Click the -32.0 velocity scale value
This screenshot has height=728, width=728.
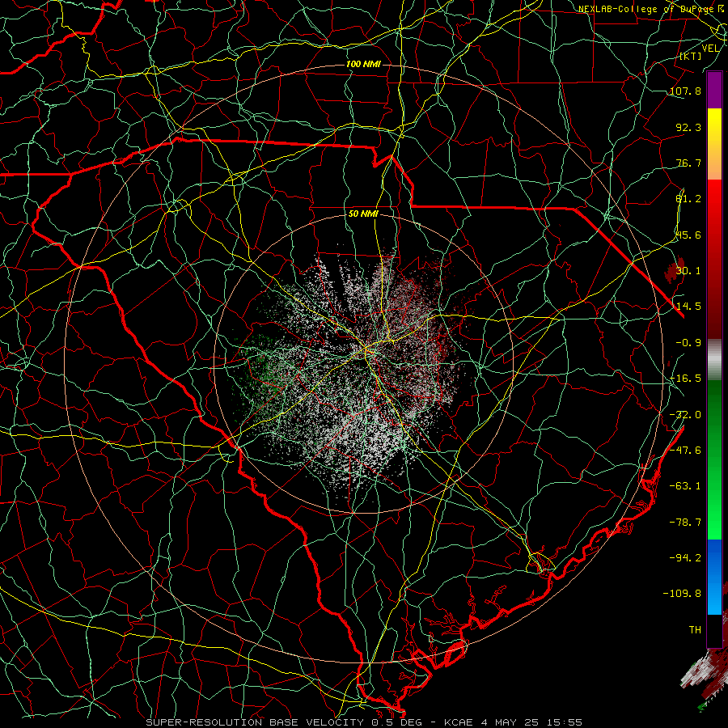[685, 415]
